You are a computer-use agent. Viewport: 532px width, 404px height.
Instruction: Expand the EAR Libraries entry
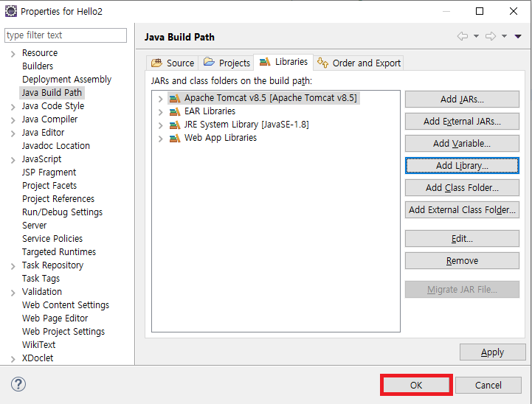tap(160, 112)
